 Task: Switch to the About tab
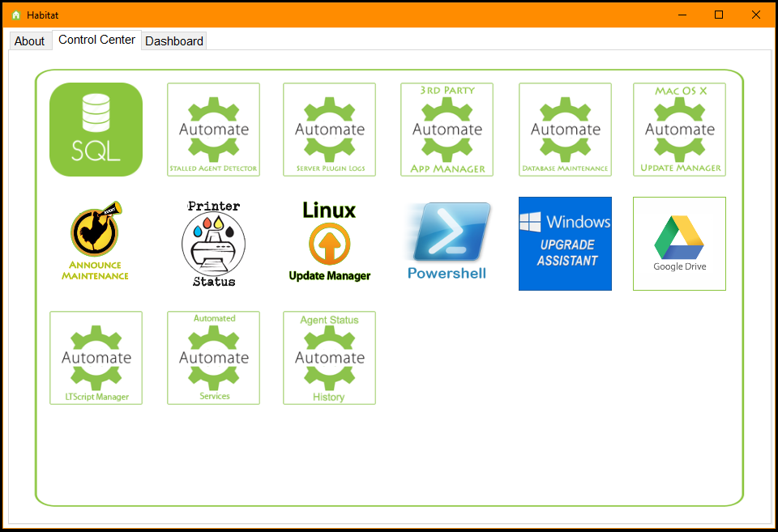(x=30, y=41)
